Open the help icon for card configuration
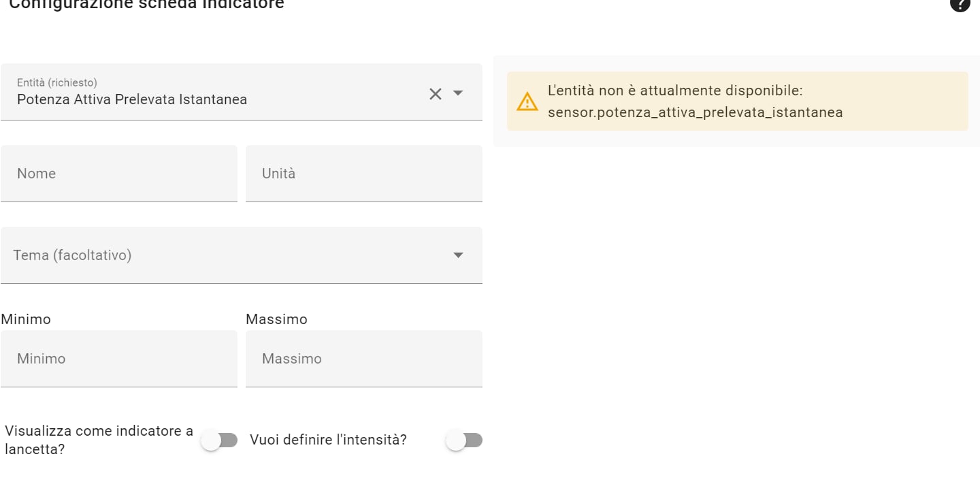The height and width of the screenshot is (499, 980). tap(960, 3)
